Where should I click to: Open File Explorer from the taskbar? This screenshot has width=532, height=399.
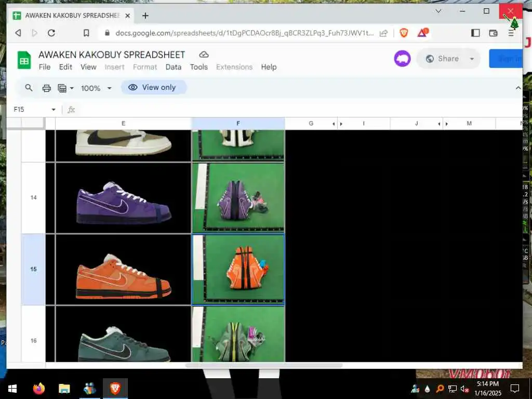[x=64, y=389]
